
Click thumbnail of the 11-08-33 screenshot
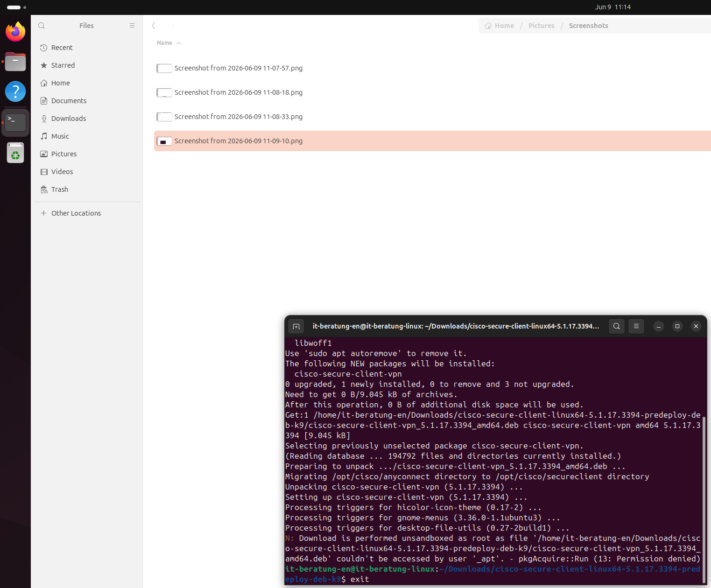pyautogui.click(x=164, y=117)
